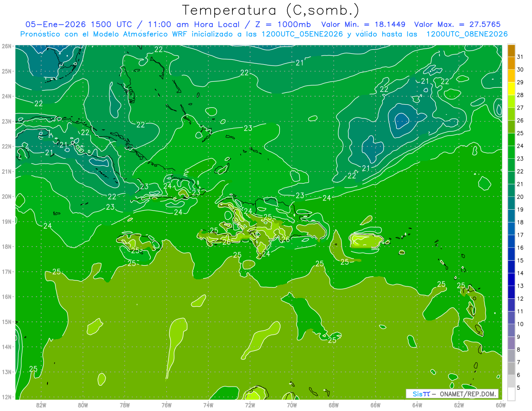Click the color scale value '31'
Image resolution: width=532 pixels, height=411 pixels.
coord(520,57)
